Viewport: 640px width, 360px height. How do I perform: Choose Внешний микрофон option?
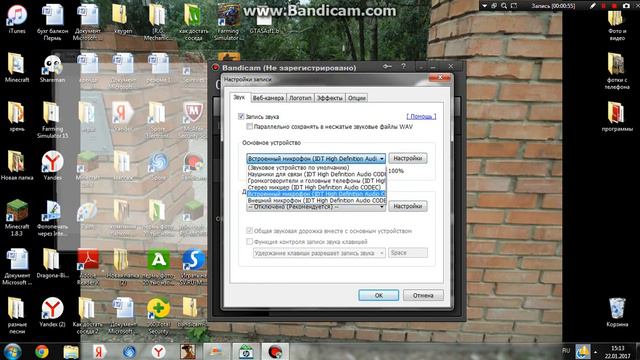tap(316, 200)
